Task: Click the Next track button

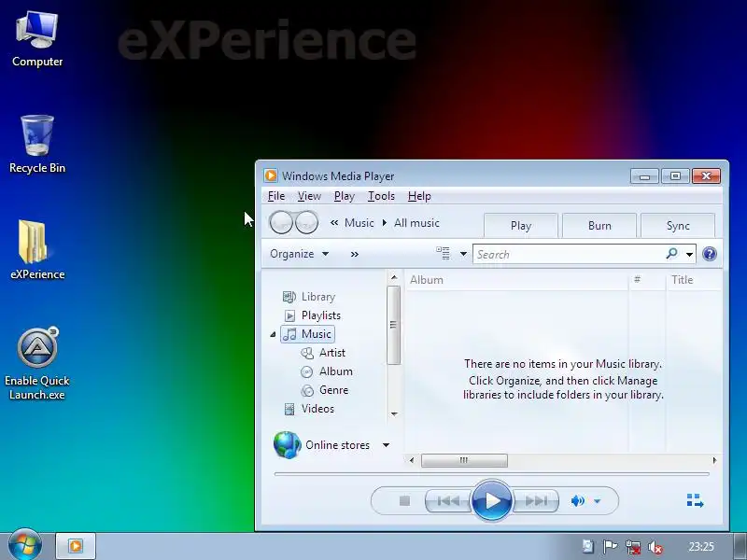Action: (x=535, y=501)
